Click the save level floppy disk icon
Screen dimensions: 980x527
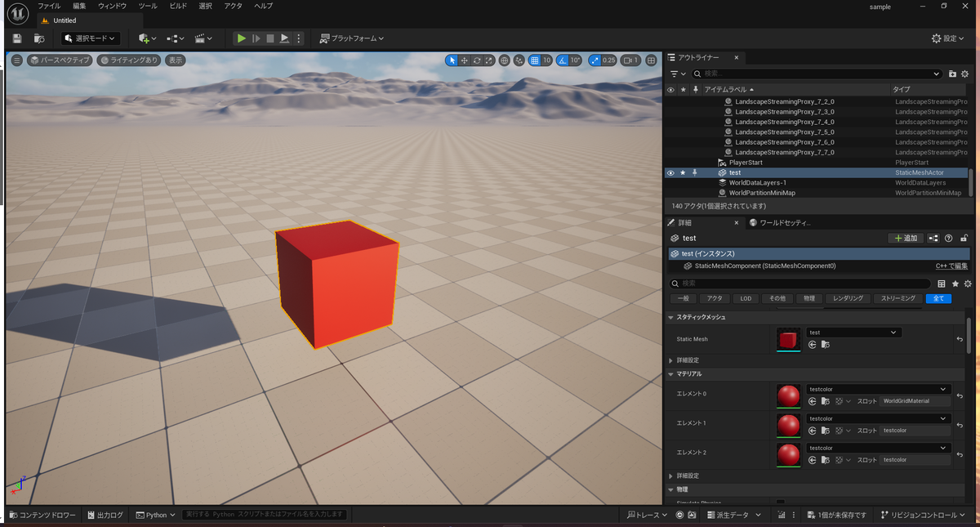click(x=17, y=38)
